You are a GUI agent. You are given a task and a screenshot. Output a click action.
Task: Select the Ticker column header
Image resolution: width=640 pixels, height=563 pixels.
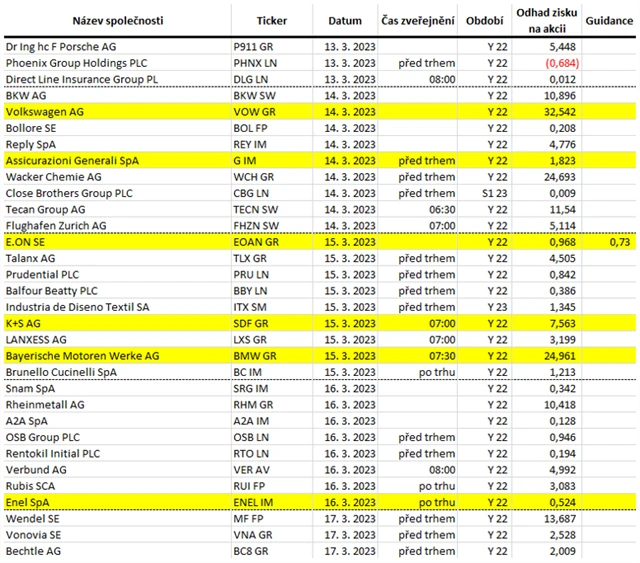tap(271, 20)
